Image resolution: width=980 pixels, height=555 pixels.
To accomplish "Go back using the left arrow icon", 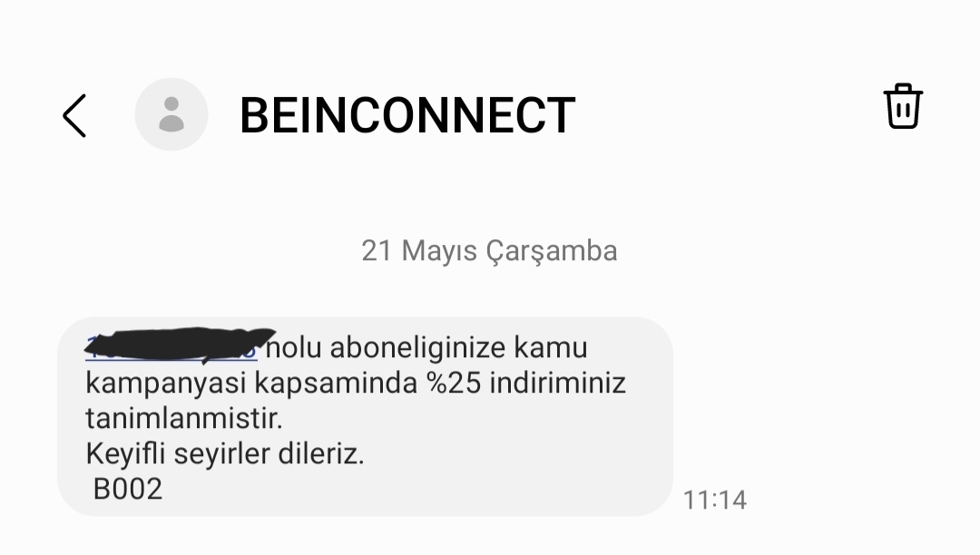I will click(74, 115).
